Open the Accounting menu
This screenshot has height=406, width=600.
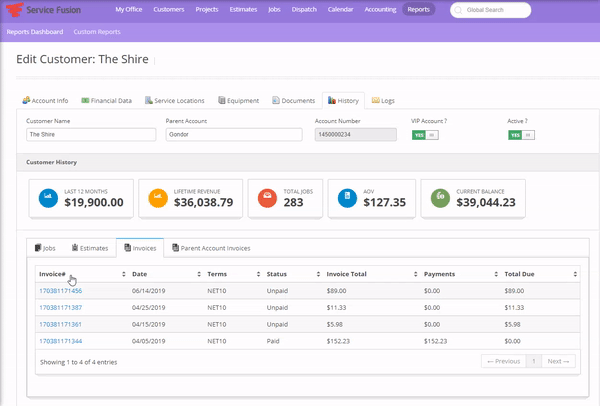click(380, 10)
